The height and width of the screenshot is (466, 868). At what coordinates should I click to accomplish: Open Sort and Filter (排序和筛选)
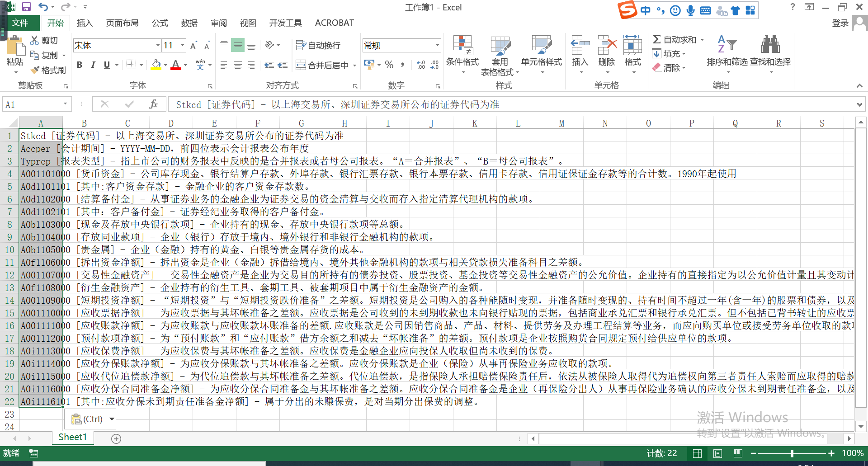point(727,55)
